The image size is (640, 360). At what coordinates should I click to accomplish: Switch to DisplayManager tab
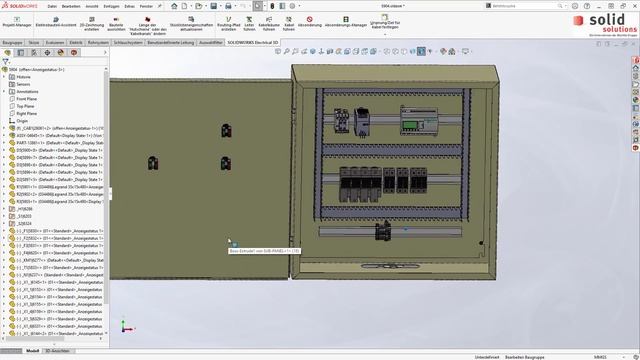pos(61,53)
